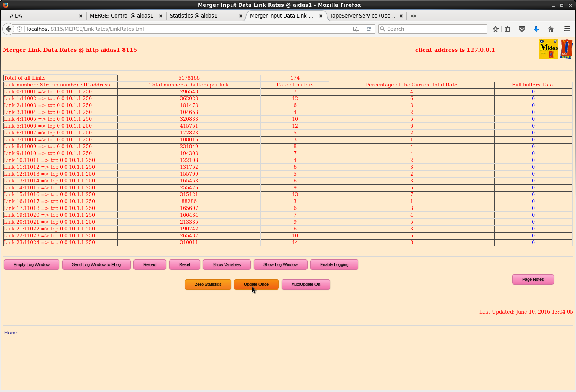The width and height of the screenshot is (576, 392).
Task: Click buffer count 88286 for Link 16
Action: point(189,201)
